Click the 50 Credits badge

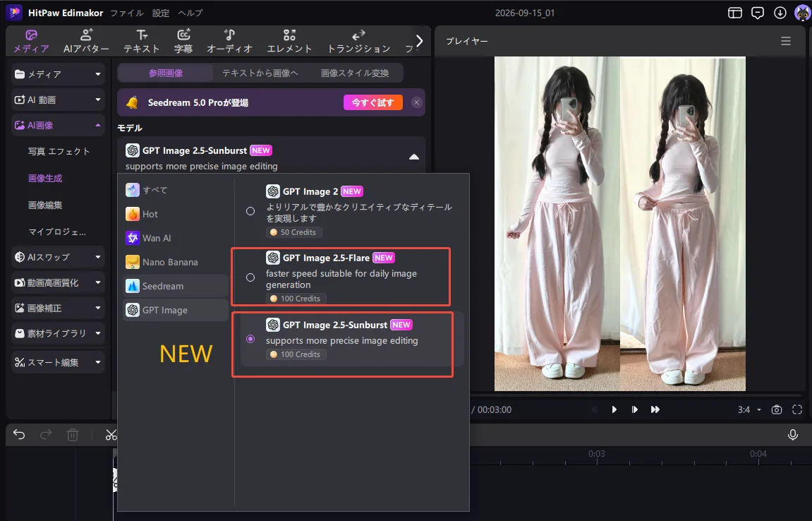coord(293,232)
